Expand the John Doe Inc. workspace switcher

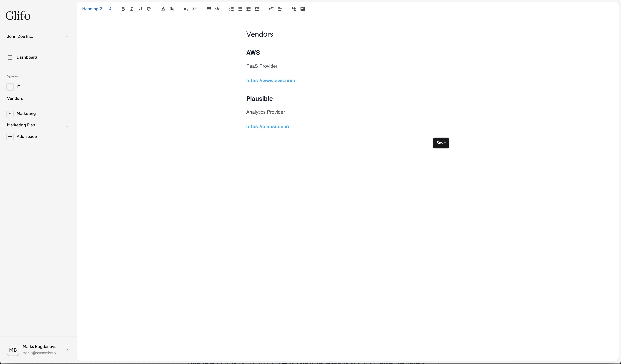[38, 36]
